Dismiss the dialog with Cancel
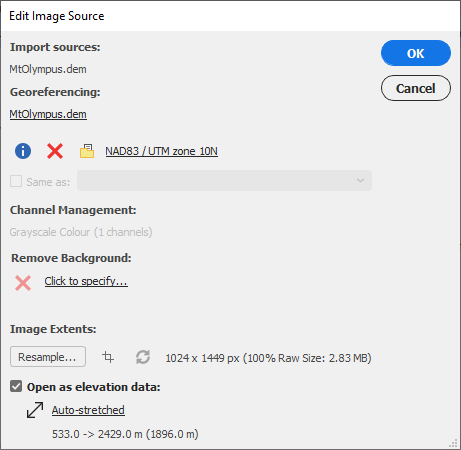This screenshot has width=461, height=450. coord(416,88)
